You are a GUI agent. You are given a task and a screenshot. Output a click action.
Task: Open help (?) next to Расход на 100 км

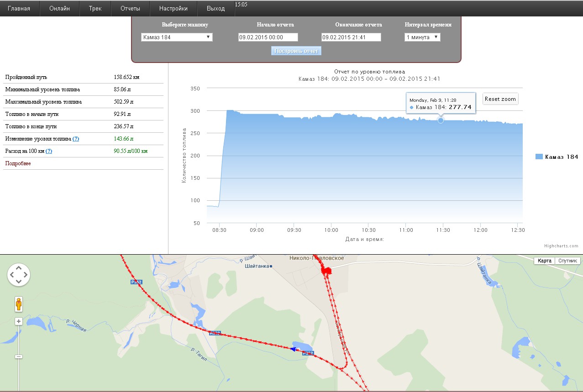tap(48, 151)
